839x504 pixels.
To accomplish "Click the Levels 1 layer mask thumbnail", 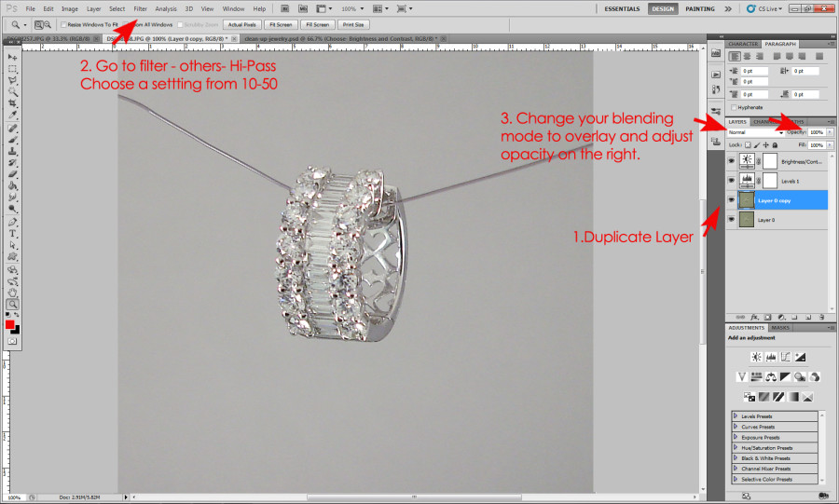I will point(770,181).
